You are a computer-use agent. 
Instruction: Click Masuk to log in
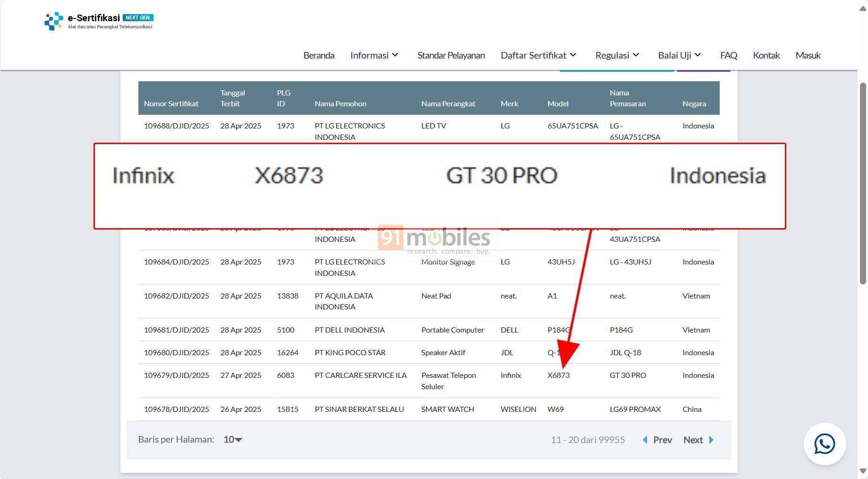(x=808, y=55)
